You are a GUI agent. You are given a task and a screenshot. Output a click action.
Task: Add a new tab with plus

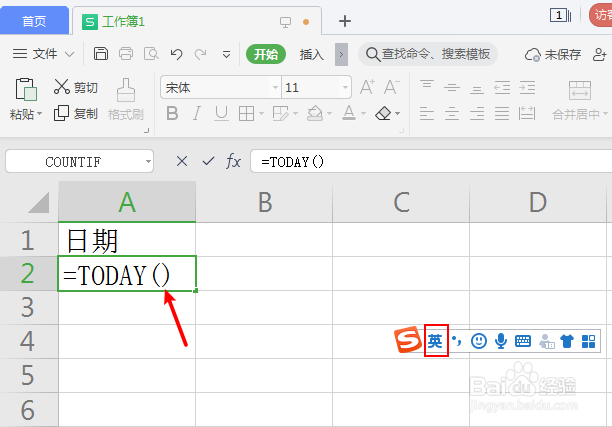pos(345,21)
